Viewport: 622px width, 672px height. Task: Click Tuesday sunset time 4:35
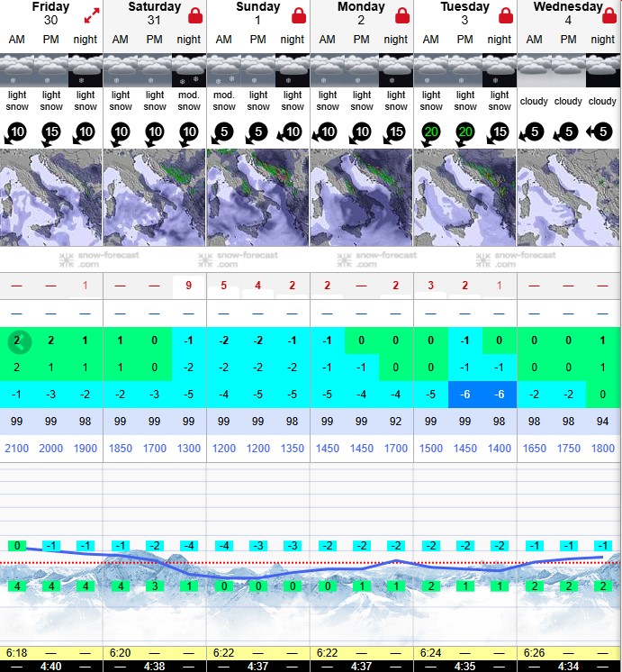pyautogui.click(x=464, y=667)
